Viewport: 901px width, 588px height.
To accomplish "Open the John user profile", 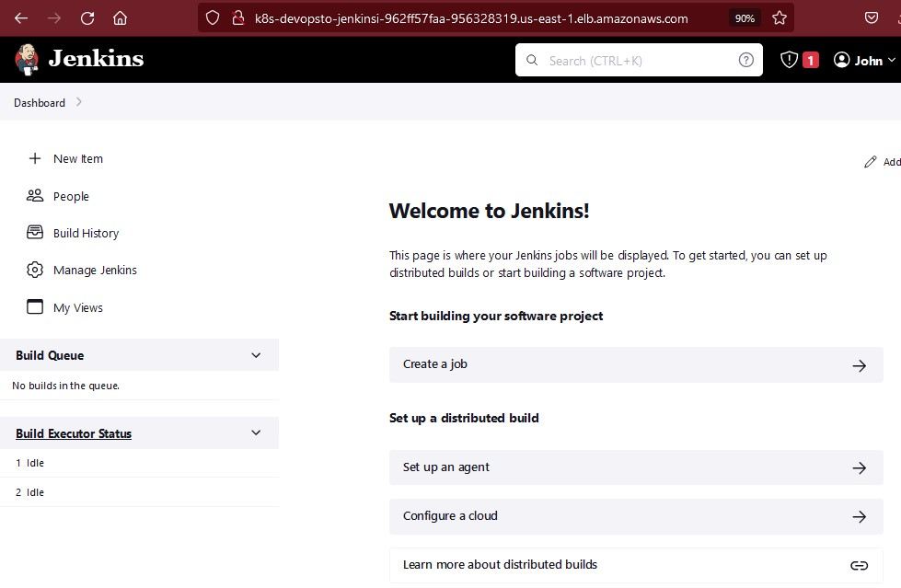I will click(x=864, y=60).
